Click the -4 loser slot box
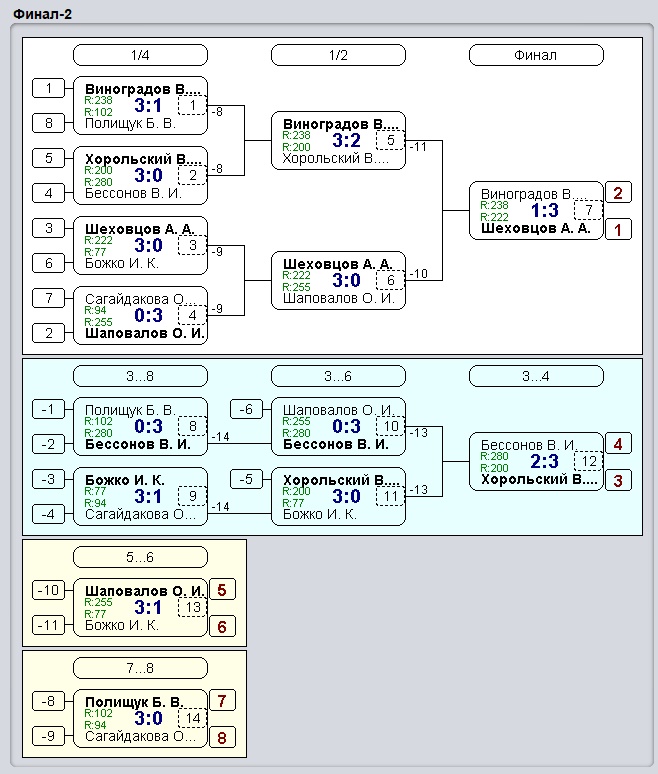The width and height of the screenshot is (658, 774). click(48, 514)
